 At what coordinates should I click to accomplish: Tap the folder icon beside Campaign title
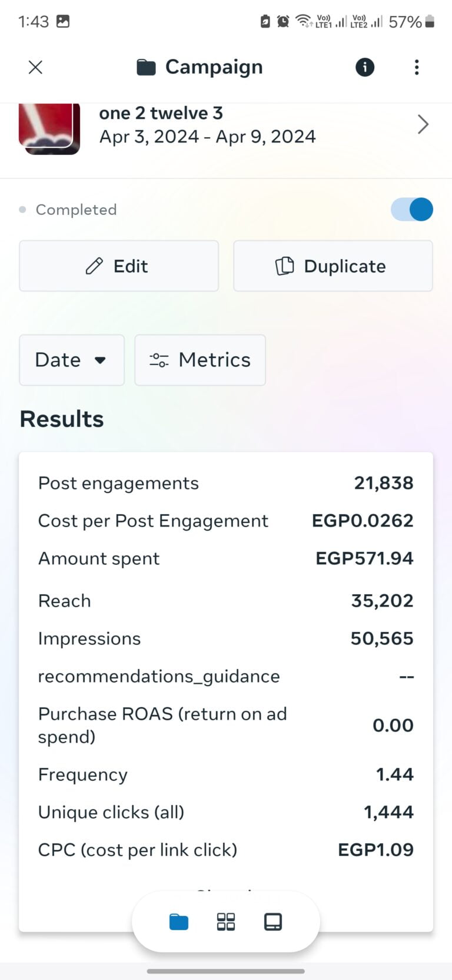pos(146,68)
